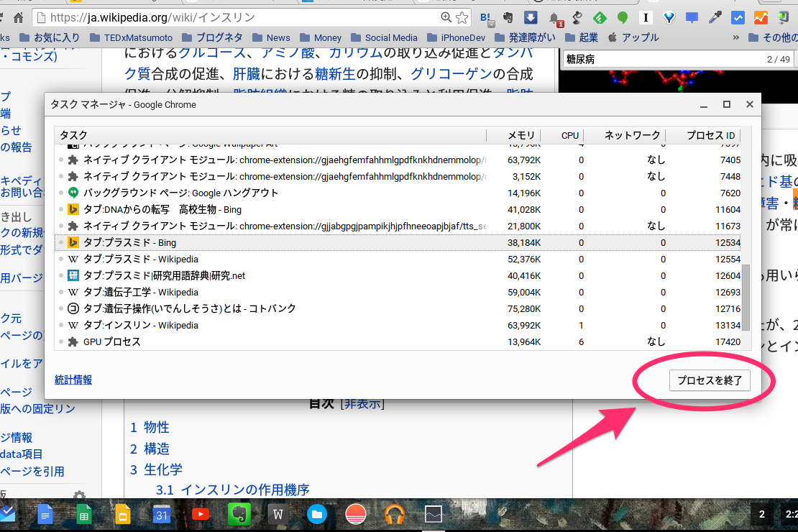Open the グリコーゲン link in the article

coord(451,74)
